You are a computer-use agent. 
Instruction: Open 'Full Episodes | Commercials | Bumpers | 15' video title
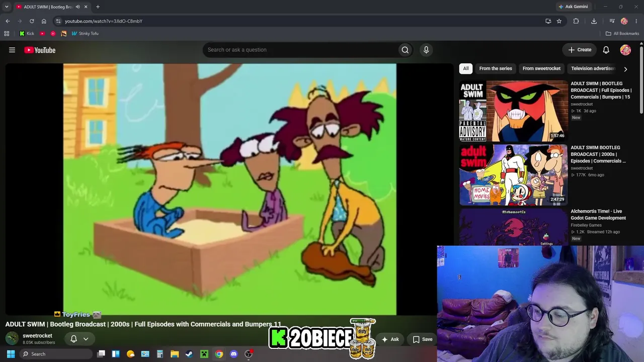pyautogui.click(x=601, y=90)
